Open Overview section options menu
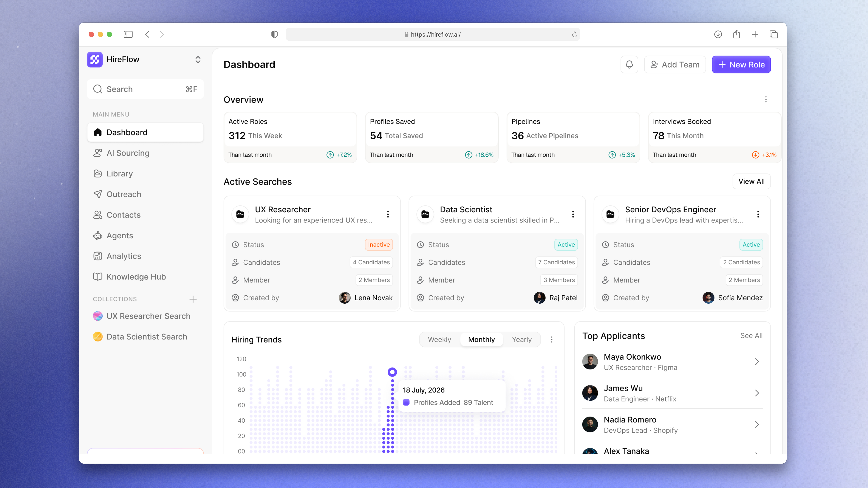Image resolution: width=868 pixels, height=488 pixels. click(x=766, y=99)
